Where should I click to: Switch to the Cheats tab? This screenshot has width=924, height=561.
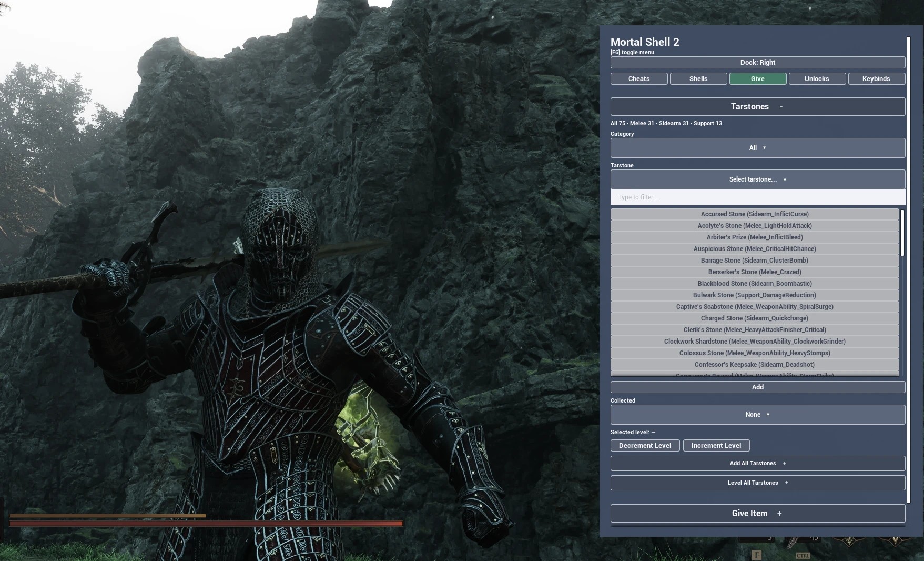click(x=639, y=78)
